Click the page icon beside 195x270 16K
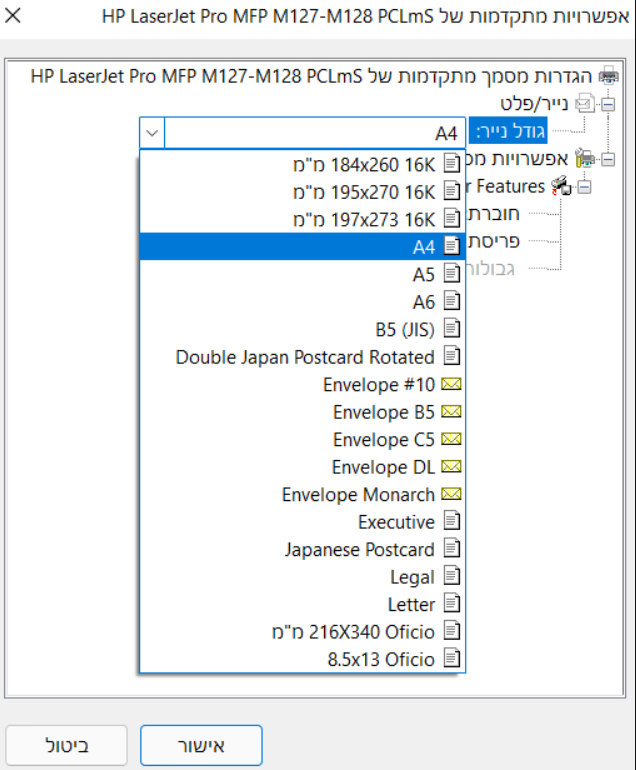This screenshot has height=770, width=636. [x=452, y=191]
